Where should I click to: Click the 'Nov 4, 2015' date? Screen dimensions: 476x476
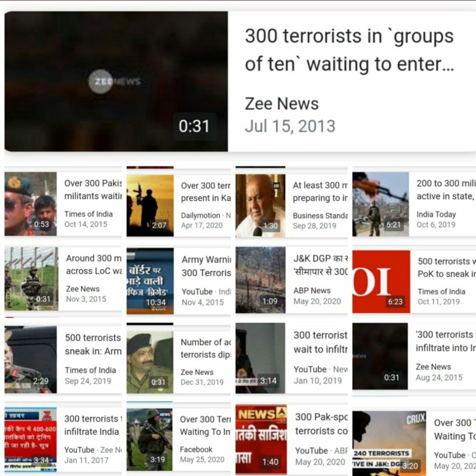coord(202,302)
